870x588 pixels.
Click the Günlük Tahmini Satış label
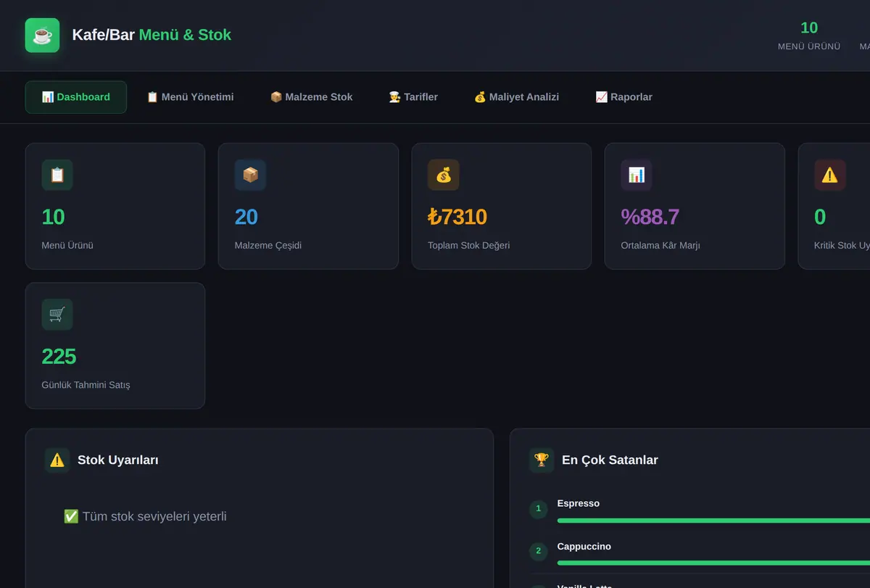click(x=86, y=384)
